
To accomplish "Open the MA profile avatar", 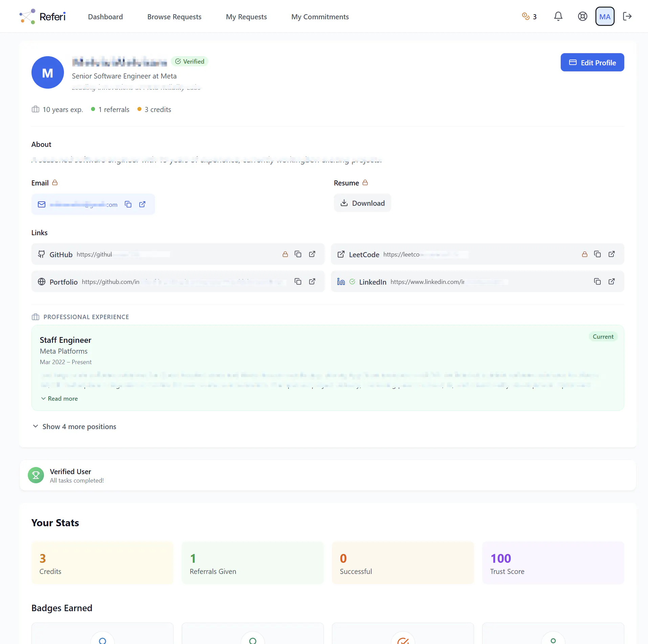I will (605, 16).
